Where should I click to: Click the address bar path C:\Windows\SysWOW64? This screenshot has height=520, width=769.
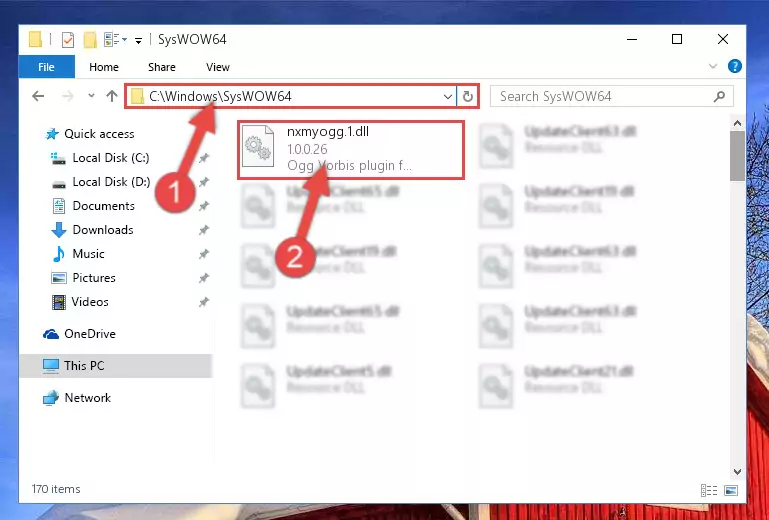pos(220,96)
